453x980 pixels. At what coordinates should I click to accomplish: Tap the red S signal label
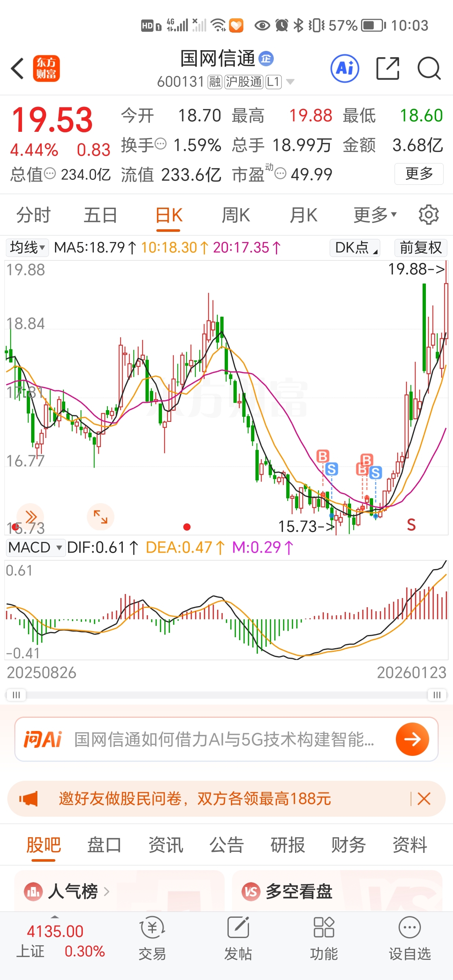[x=411, y=525]
